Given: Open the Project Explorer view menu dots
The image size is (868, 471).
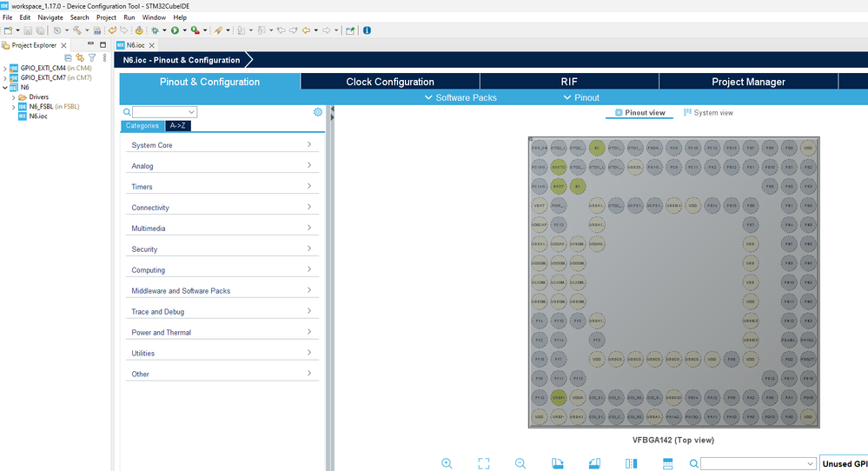Looking at the screenshot, I should [104, 57].
